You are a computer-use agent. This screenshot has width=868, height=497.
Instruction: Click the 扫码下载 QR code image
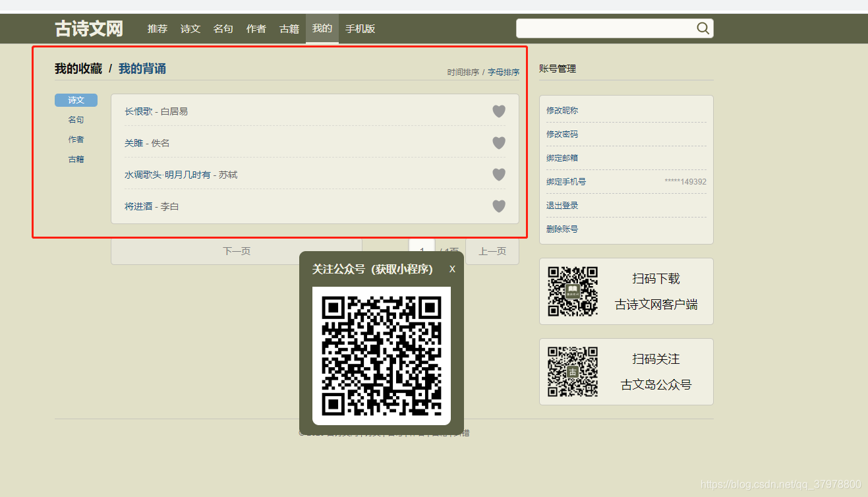pos(573,291)
